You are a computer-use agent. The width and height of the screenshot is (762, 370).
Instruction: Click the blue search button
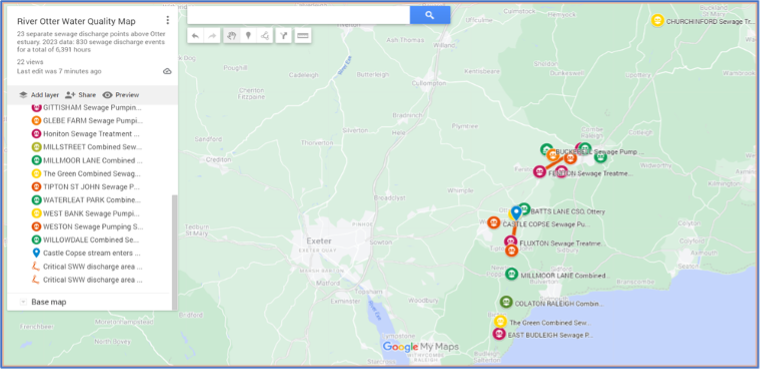[x=430, y=15]
